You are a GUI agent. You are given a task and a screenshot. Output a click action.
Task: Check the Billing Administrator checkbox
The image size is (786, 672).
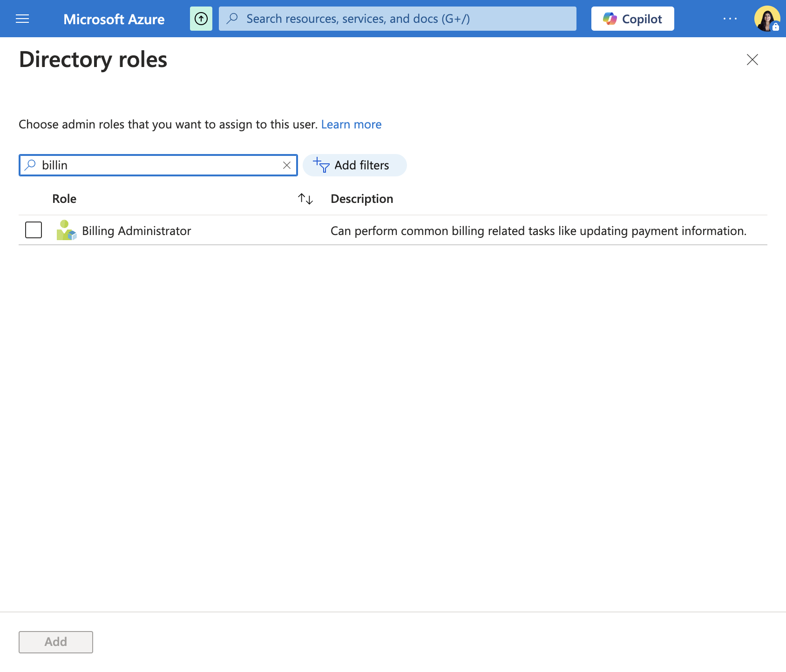click(34, 230)
